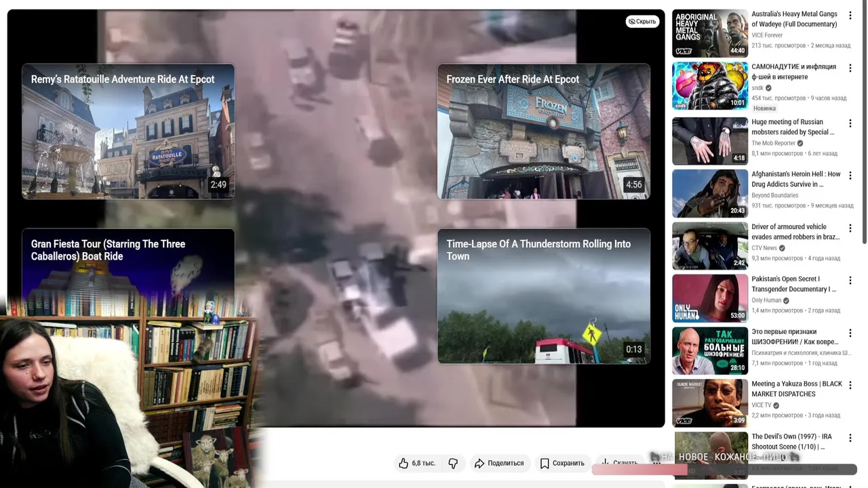Open Beyond Boundaries channel name

(774, 195)
